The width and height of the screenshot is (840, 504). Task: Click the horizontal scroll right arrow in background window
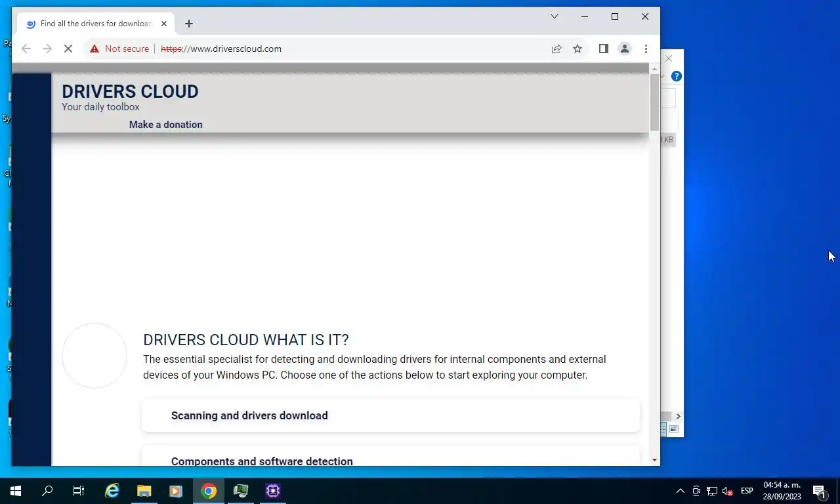678,416
